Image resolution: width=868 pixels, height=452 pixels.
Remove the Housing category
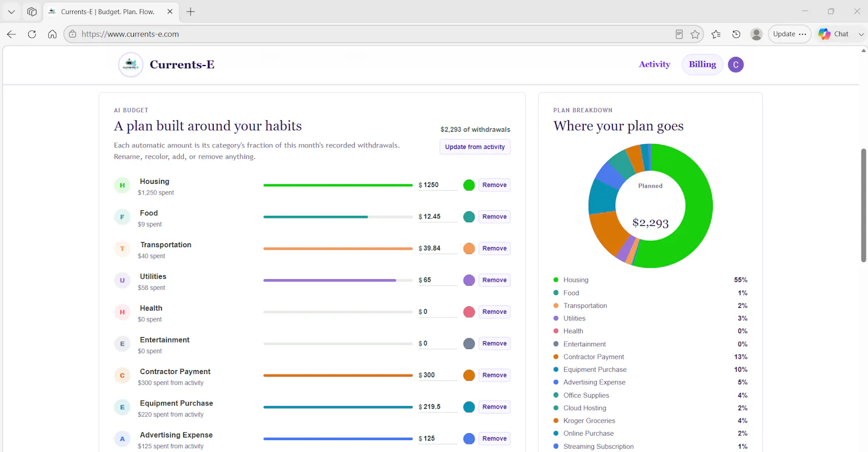pos(494,185)
